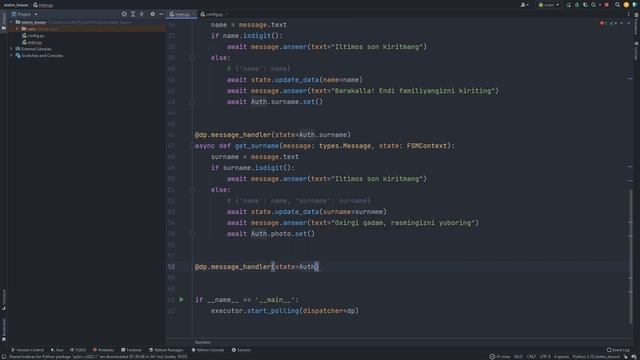The height and width of the screenshot is (360, 640).
Task: Open the Terminal tool window
Action: (x=131, y=350)
